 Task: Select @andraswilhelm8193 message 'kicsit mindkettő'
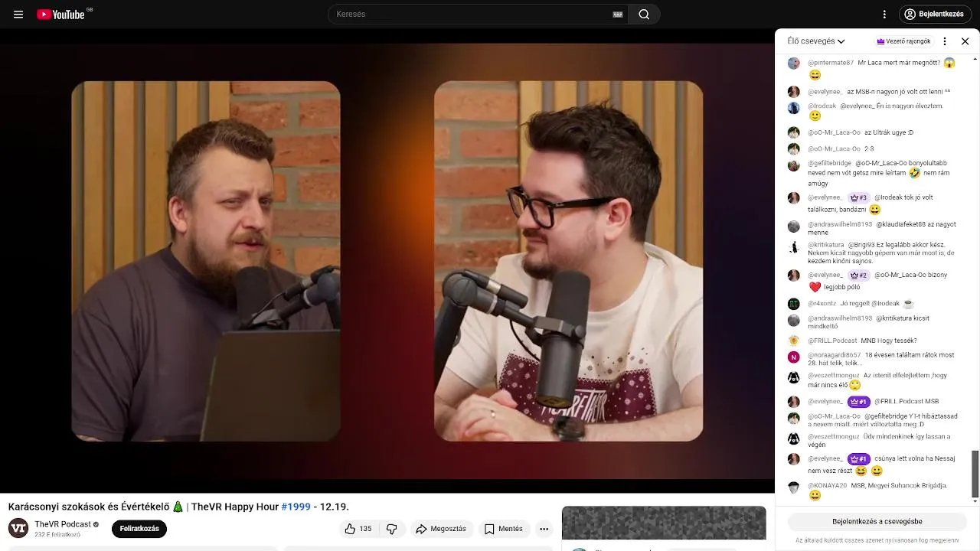868,322
